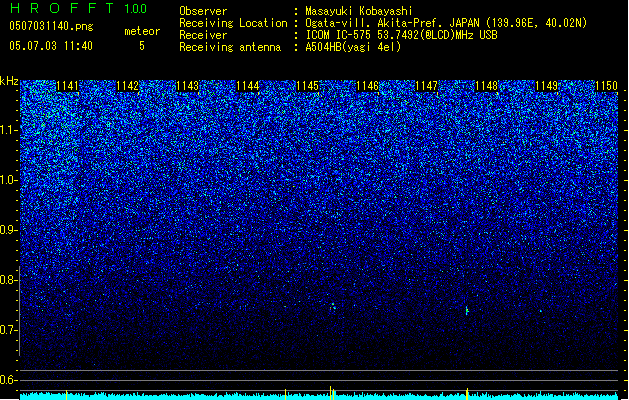Click the 0.9 frequency axis label
This screenshot has height=400, width=629.
point(8,230)
